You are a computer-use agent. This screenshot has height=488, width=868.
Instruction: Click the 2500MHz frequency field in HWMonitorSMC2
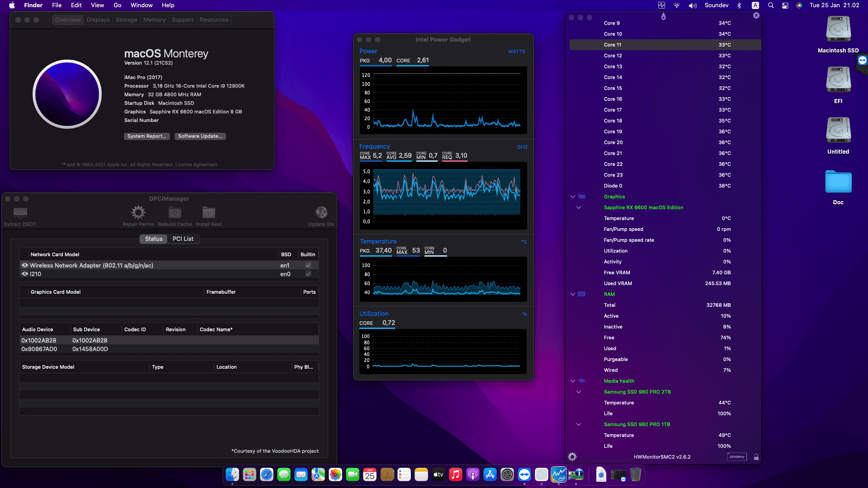[737, 457]
